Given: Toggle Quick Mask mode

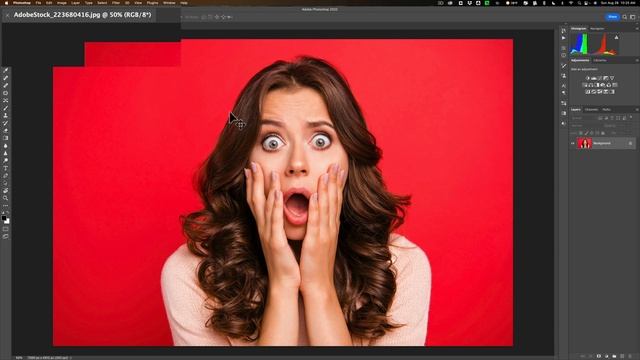Looking at the screenshot, I should coord(5,229).
